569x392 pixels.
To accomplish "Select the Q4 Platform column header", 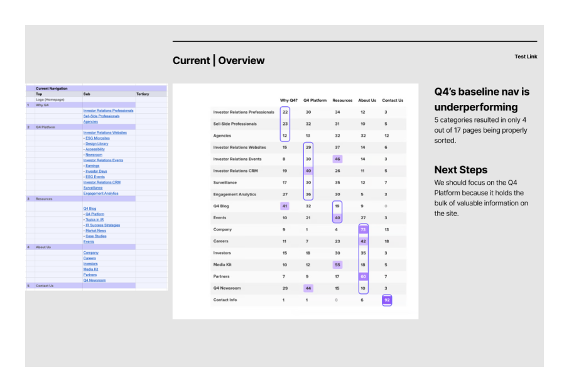I will pos(315,101).
